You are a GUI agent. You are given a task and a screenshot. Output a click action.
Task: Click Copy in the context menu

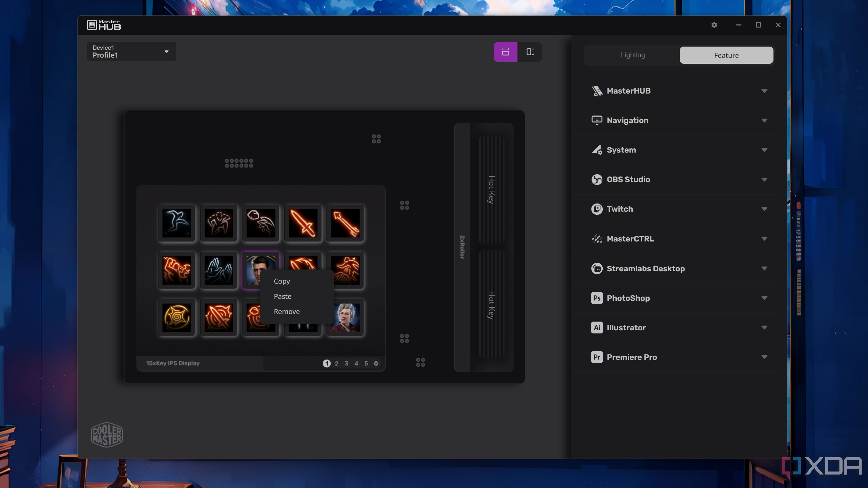point(281,281)
